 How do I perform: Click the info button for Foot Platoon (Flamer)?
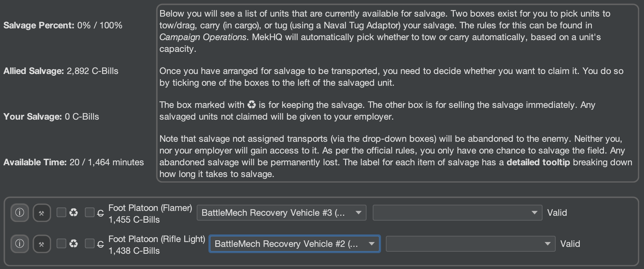click(x=20, y=213)
